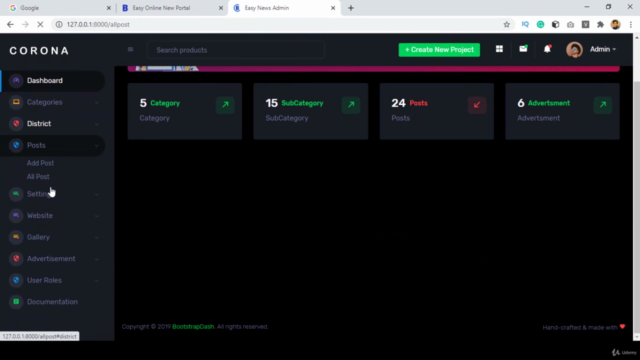Expand the District menu chevron

pos(97,124)
